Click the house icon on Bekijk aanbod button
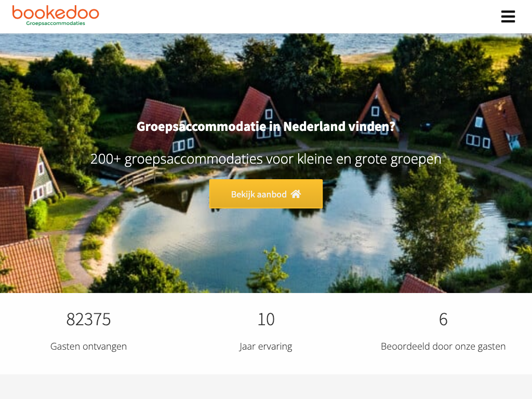This screenshot has height=399, width=532. pyautogui.click(x=296, y=194)
